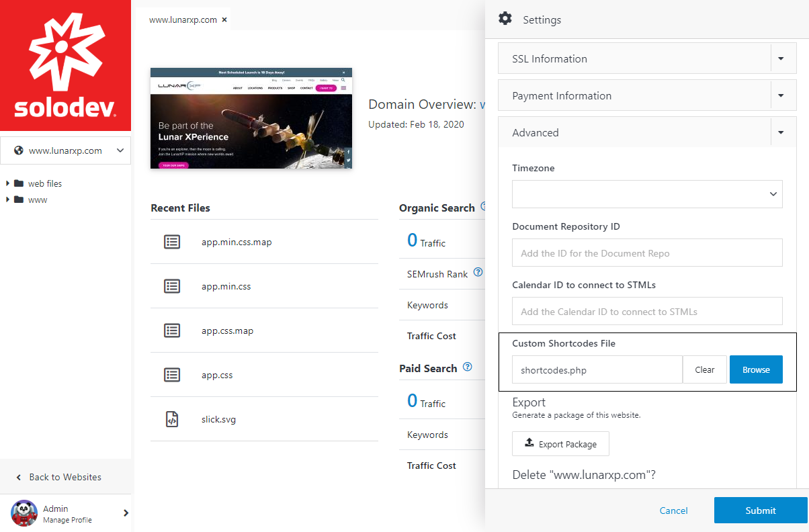The image size is (809, 532).
Task: Expand the web files folder
Action: (7, 183)
